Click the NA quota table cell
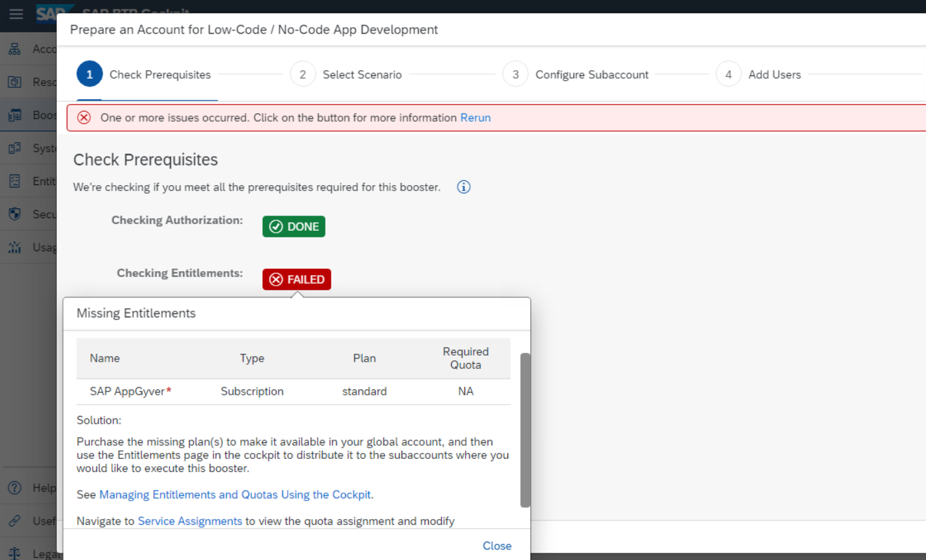 [x=466, y=391]
